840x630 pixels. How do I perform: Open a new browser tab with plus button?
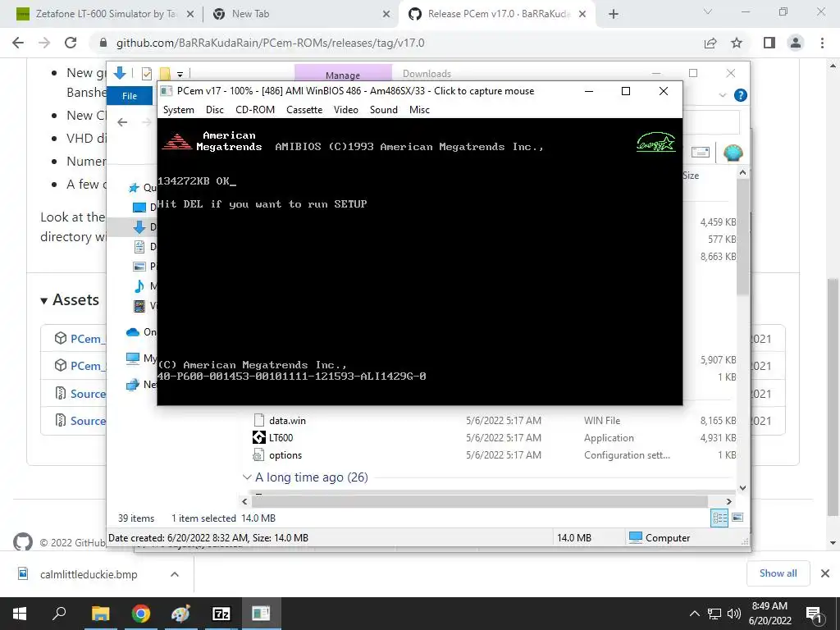614,15
